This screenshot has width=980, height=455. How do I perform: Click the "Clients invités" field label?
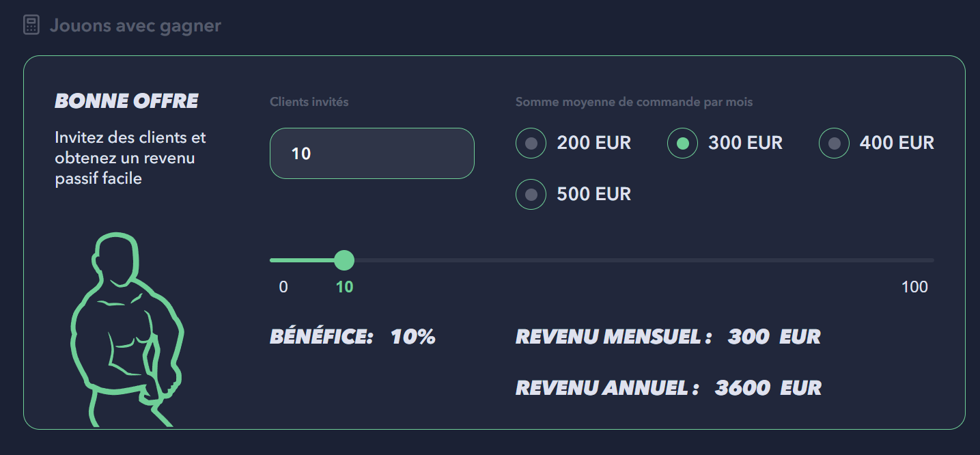pos(309,102)
